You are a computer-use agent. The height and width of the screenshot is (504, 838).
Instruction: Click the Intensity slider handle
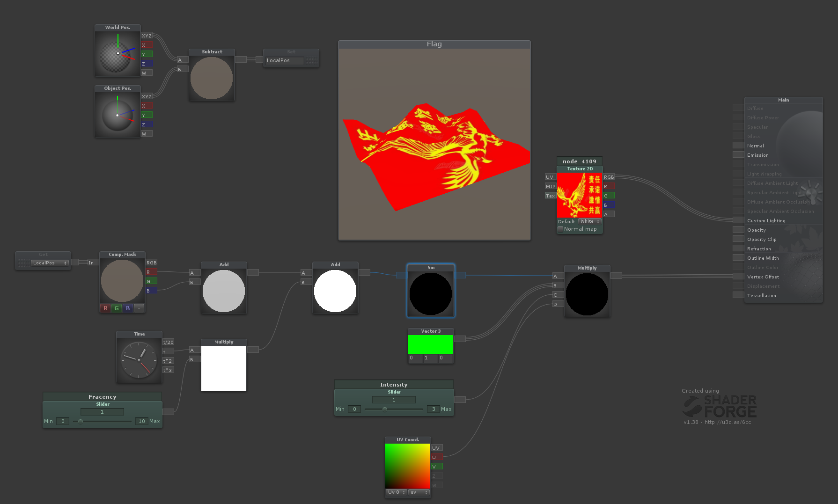point(385,409)
